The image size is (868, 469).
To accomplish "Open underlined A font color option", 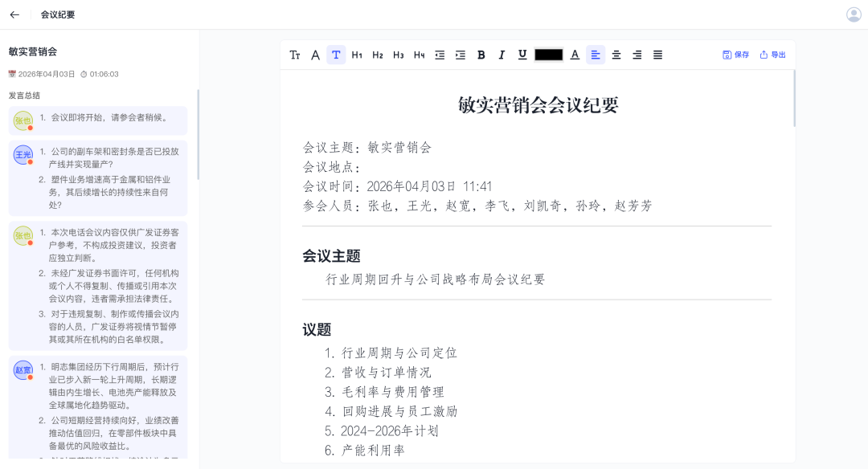I will click(x=575, y=55).
